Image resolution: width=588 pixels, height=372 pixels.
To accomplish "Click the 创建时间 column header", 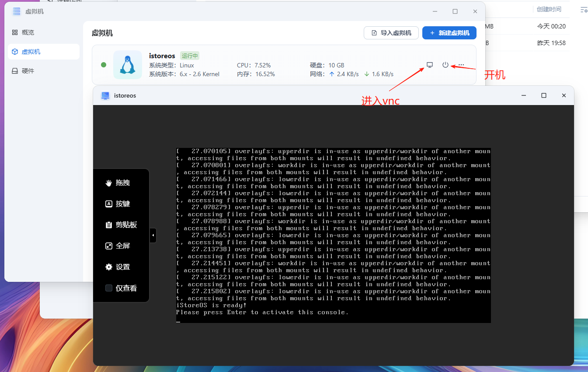I will click(549, 9).
